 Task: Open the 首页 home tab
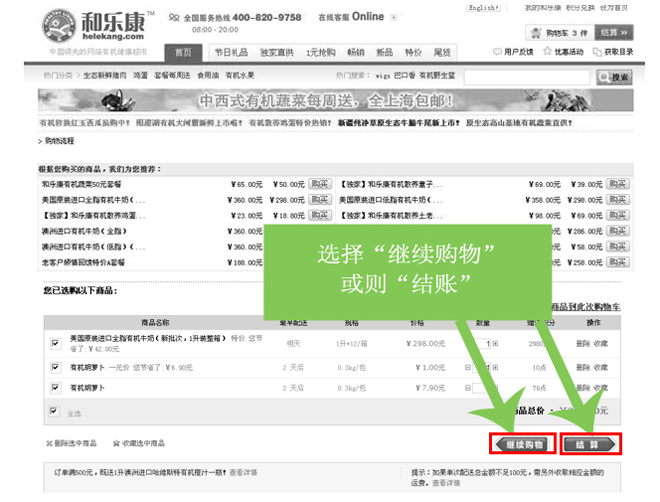(183, 53)
